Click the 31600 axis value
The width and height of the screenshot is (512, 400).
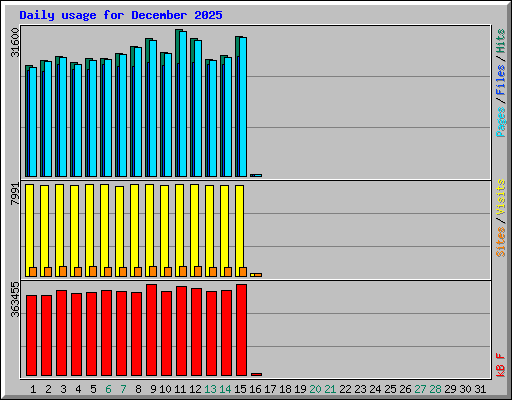pyautogui.click(x=15, y=42)
